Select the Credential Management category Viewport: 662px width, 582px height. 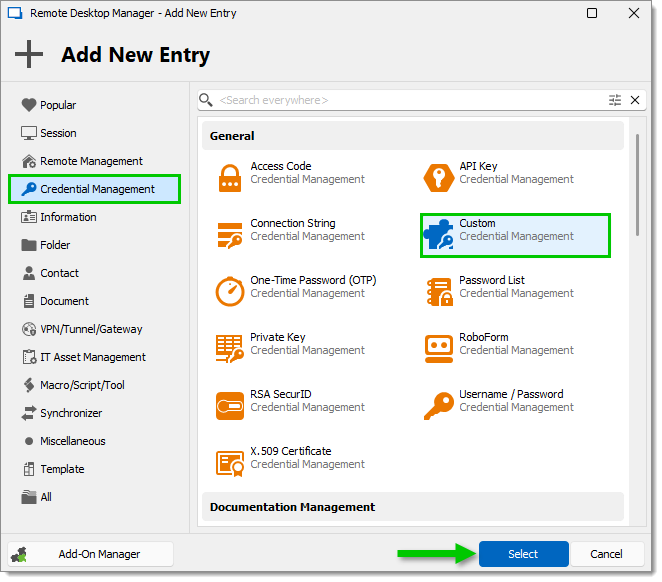pyautogui.click(x=95, y=189)
